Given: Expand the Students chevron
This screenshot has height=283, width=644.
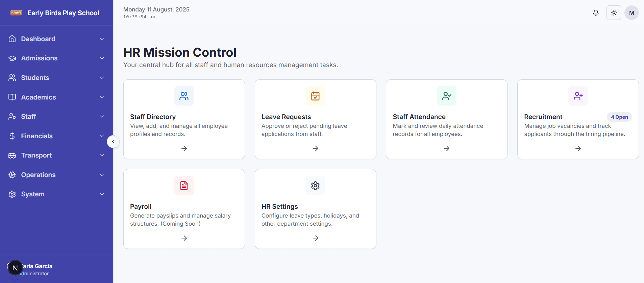Looking at the screenshot, I should pyautogui.click(x=102, y=78).
